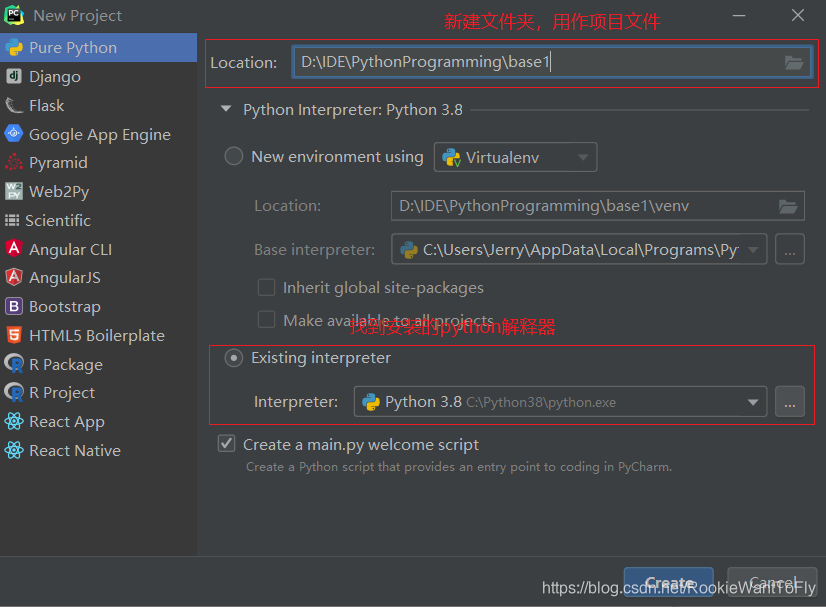
Task: Click the Flask horn icon
Action: (14, 105)
